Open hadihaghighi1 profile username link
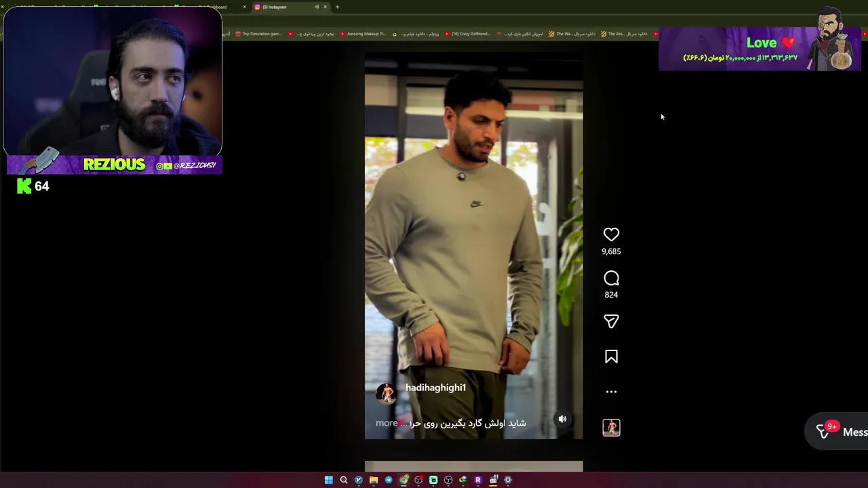 coord(435,388)
